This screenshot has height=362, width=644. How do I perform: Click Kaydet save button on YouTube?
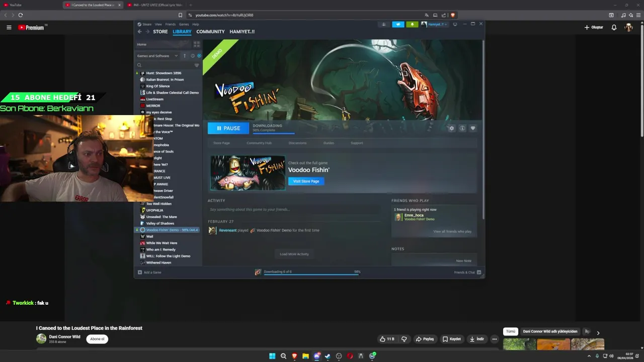452,339
